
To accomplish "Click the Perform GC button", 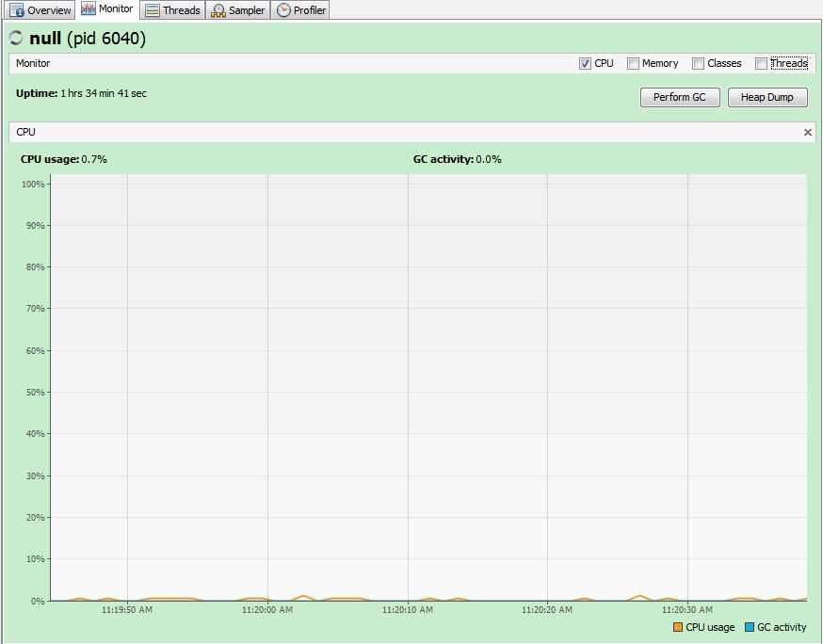I will point(680,97).
